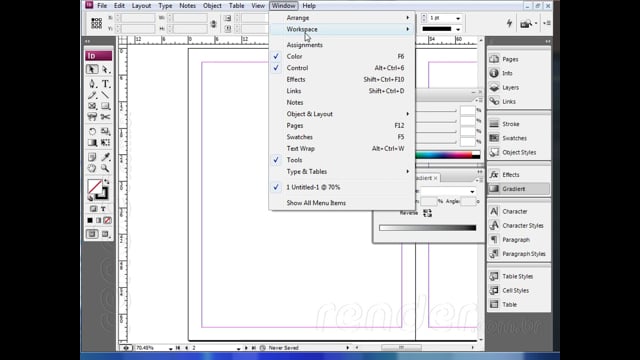Open the gradient Type dropdown
The height and width of the screenshot is (360, 640).
(x=472, y=191)
